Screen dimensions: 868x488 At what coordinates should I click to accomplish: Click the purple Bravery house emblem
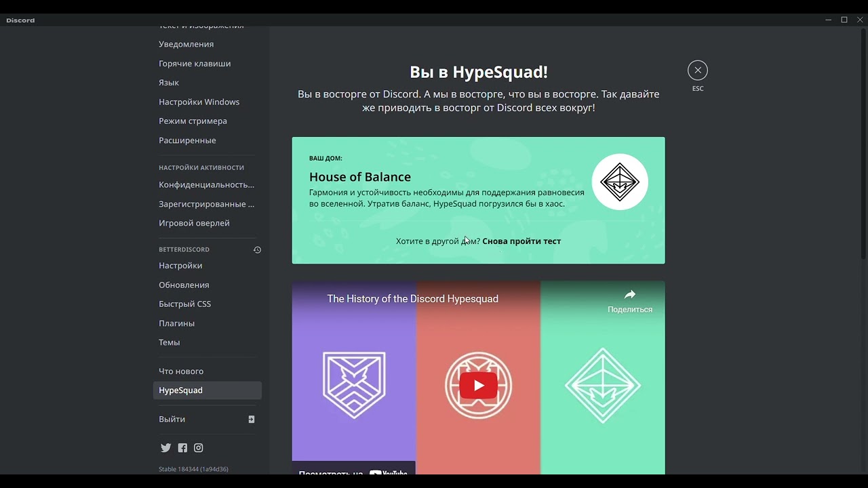point(354,385)
